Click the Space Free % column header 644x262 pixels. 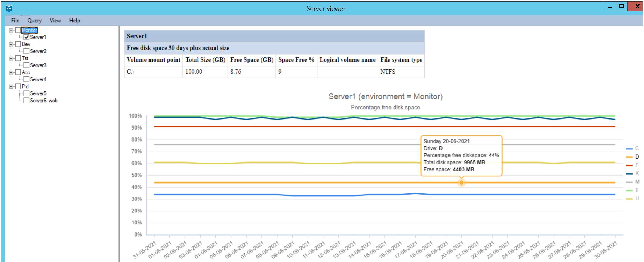296,60
